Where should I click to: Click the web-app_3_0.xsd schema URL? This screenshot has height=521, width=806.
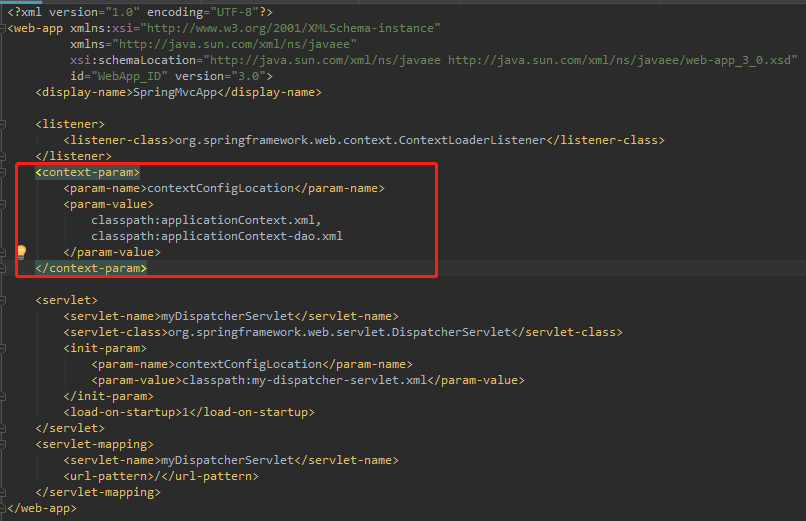pyautogui.click(x=619, y=60)
